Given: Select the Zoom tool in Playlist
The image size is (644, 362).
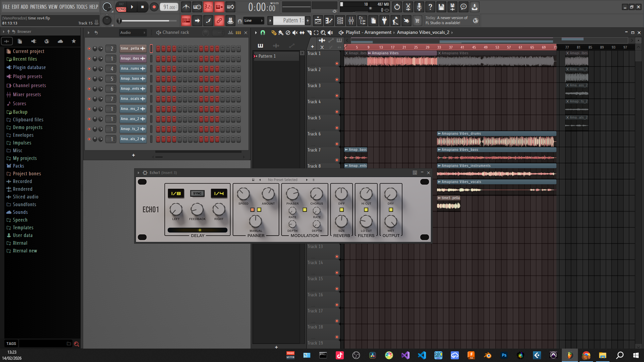Looking at the screenshot, I should click(x=323, y=33).
